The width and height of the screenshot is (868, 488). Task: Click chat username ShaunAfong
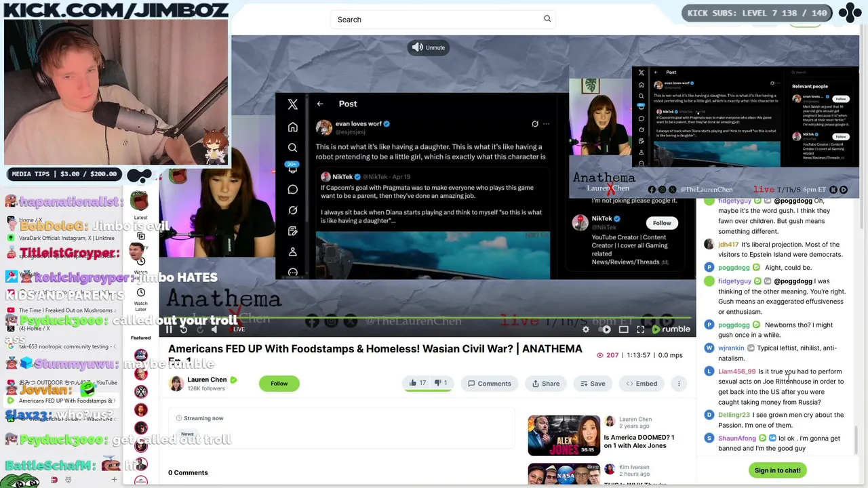tap(736, 439)
